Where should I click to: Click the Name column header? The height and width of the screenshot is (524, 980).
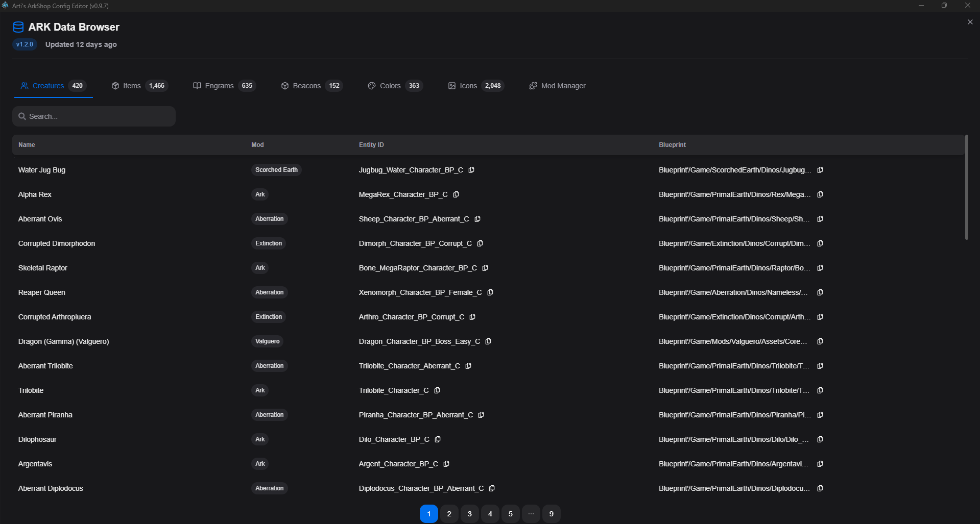click(27, 145)
